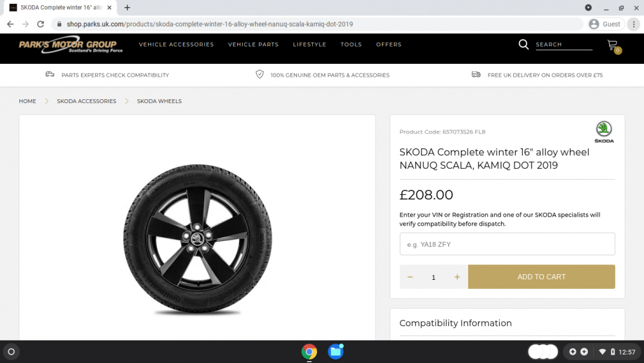Click the SKODA brand logo

tap(604, 132)
